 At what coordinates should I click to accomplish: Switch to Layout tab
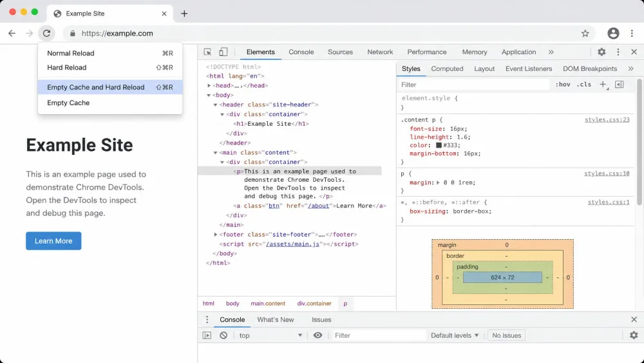pyautogui.click(x=484, y=68)
